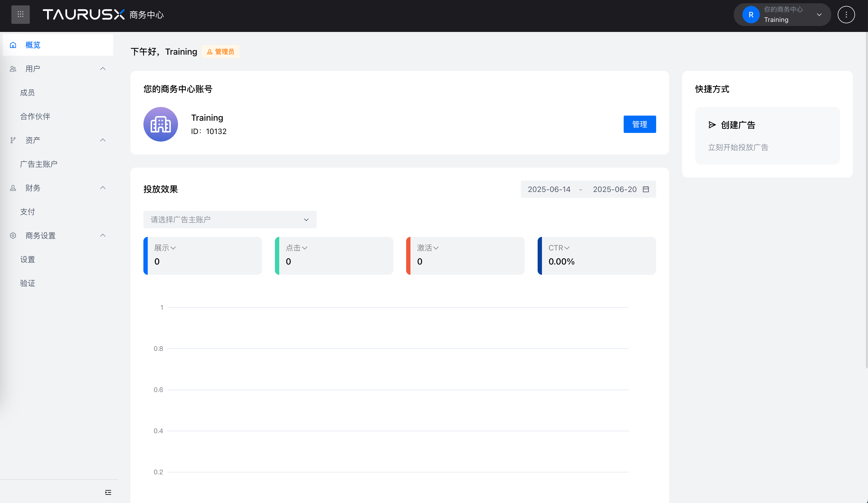Click the paper-plane icon beside 创建广告
Screen dimensions: 868x503
[712, 125]
